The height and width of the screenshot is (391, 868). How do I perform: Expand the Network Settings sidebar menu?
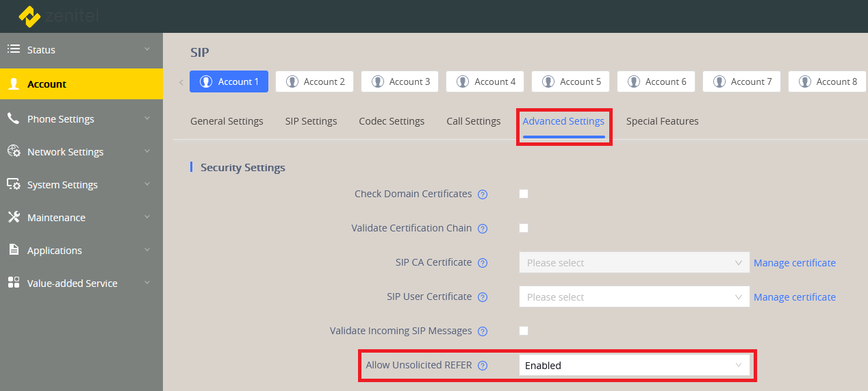(66, 152)
